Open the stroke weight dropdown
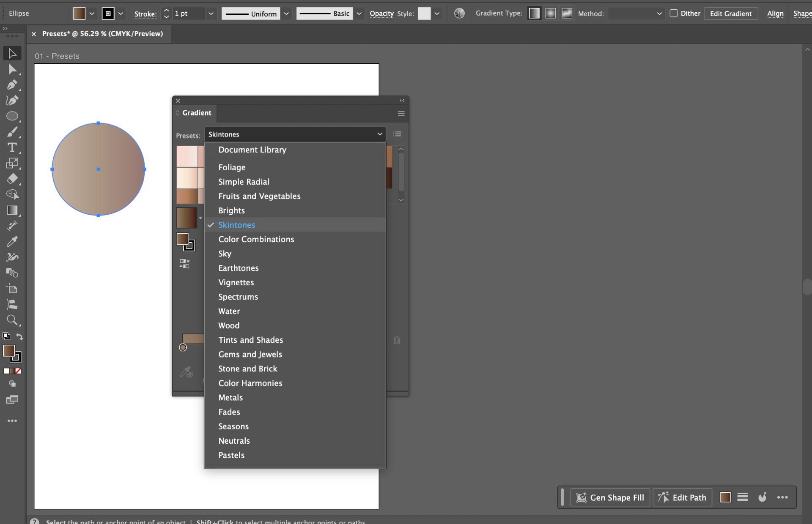Screen dimensions: 812x524 [x=211, y=13]
